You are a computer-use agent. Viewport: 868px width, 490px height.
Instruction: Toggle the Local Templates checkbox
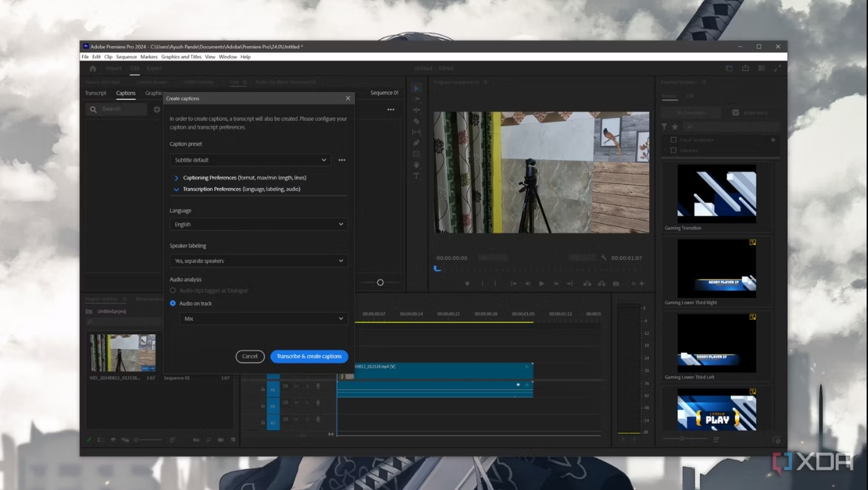673,140
